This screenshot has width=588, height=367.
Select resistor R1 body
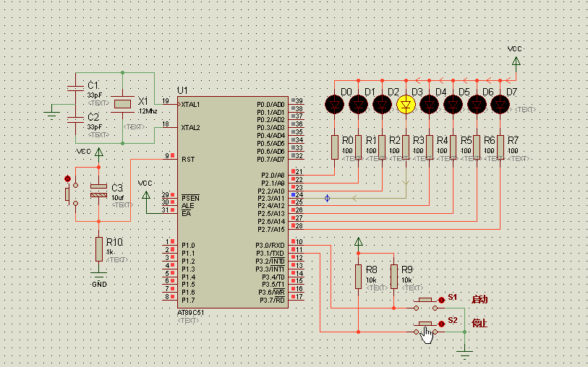point(358,147)
